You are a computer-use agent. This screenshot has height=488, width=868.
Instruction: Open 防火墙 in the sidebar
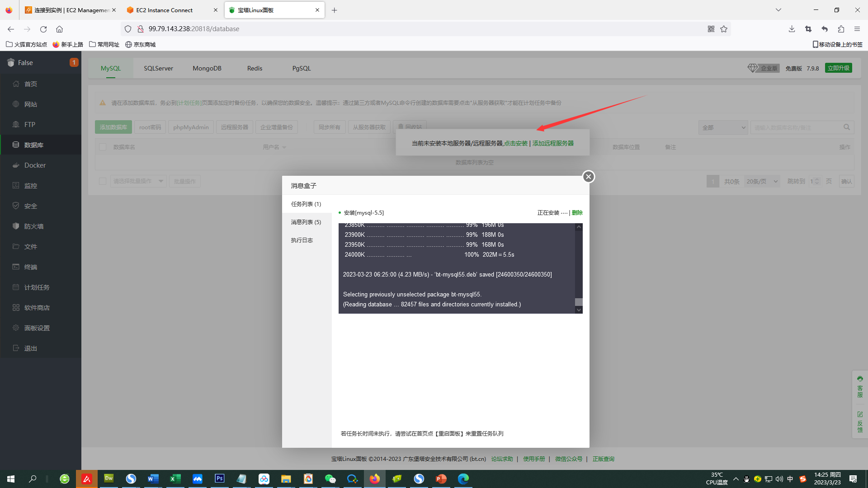[x=41, y=226]
